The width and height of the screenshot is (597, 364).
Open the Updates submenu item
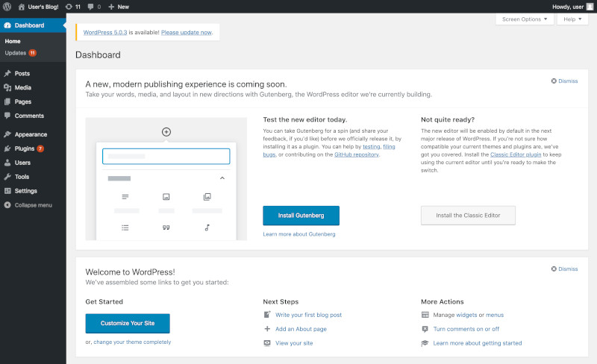[21, 53]
